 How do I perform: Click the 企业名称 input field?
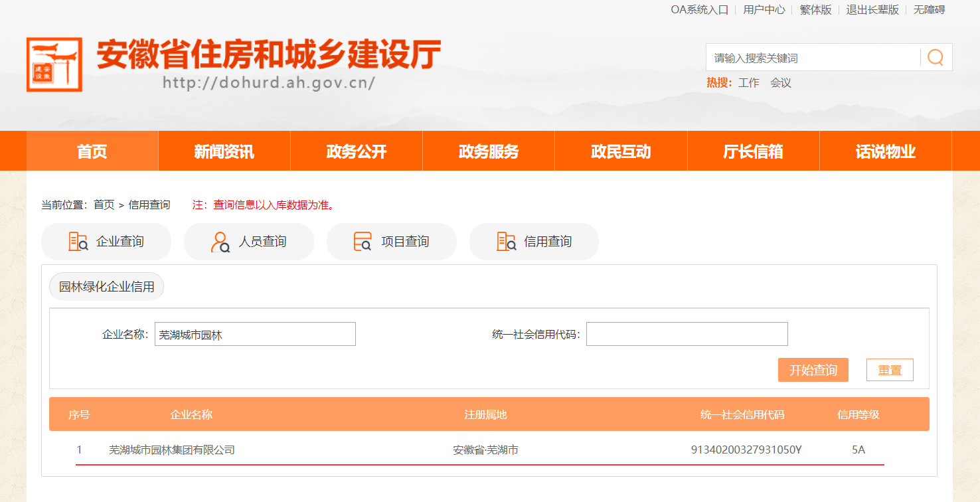[x=255, y=335]
